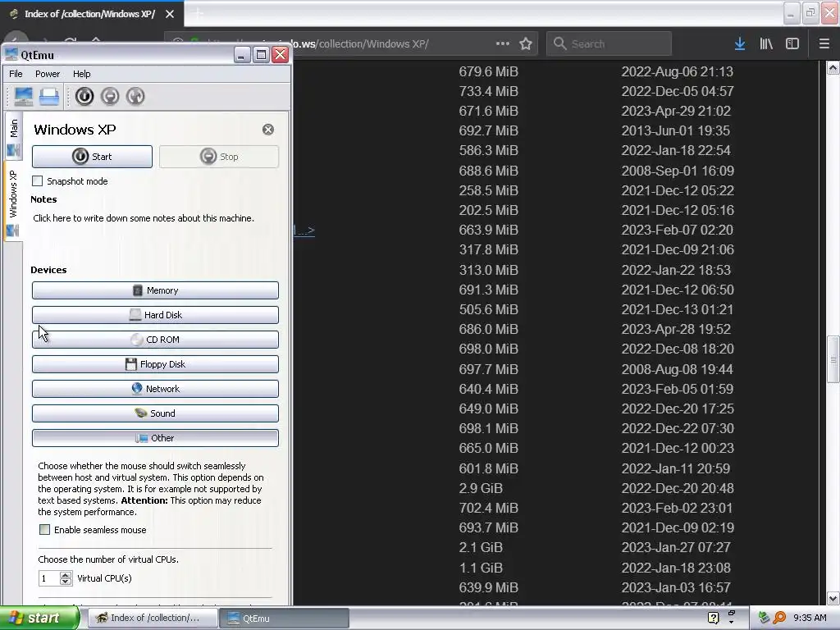
Task: Bookmark this page with the star icon
Action: 526,44
